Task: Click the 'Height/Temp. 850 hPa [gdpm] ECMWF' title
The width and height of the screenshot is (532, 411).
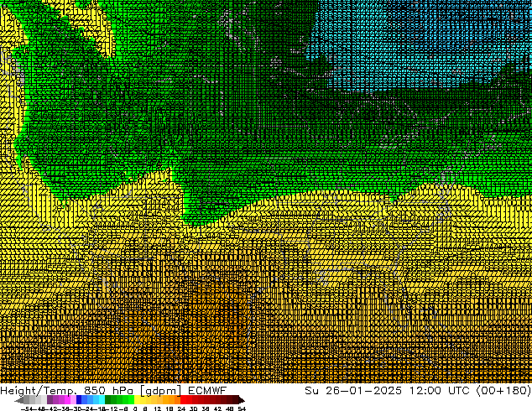Action: (x=113, y=390)
